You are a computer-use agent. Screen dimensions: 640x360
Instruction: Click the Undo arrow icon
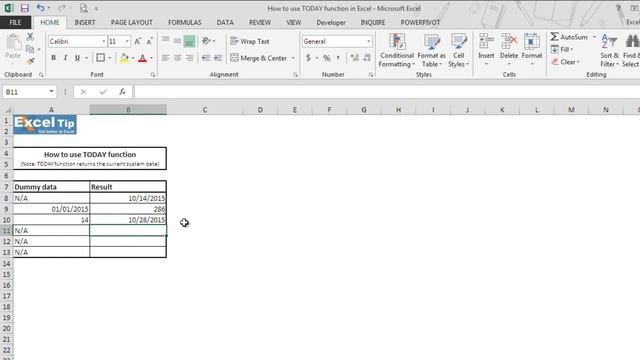pyautogui.click(x=40, y=8)
